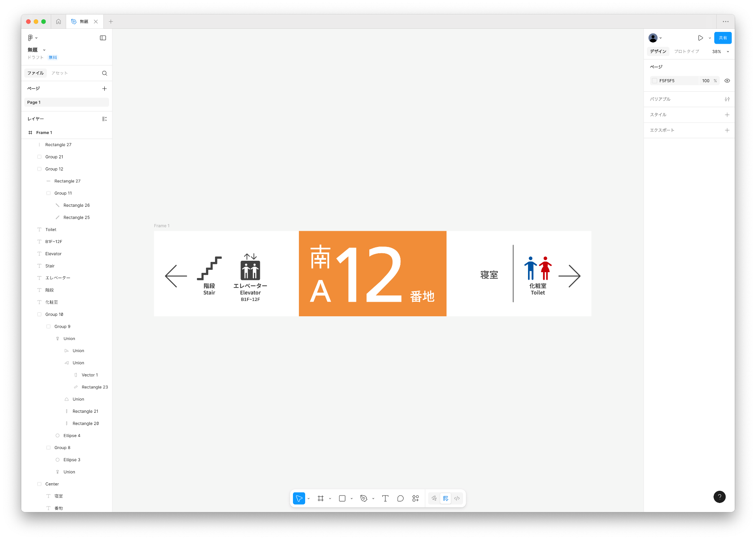Switch to the アセット tab
The height and width of the screenshot is (540, 756).
point(59,73)
